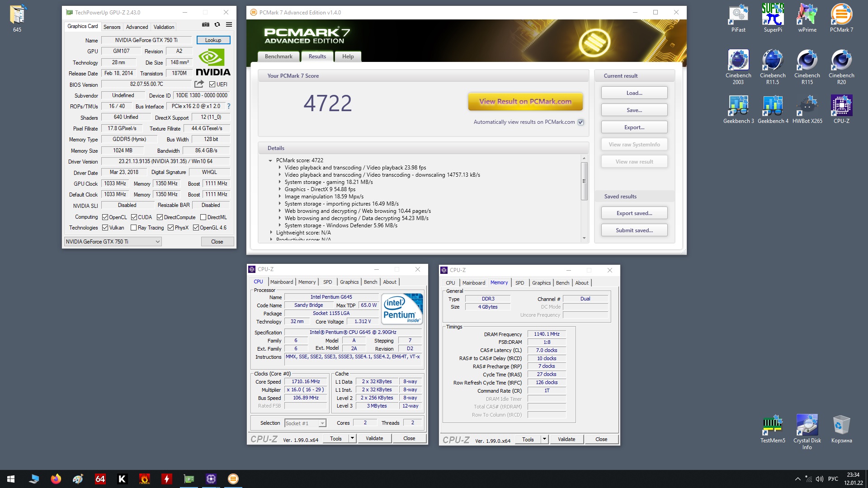
Task: Click Validate in the CPU-Z CPU window
Action: click(374, 438)
